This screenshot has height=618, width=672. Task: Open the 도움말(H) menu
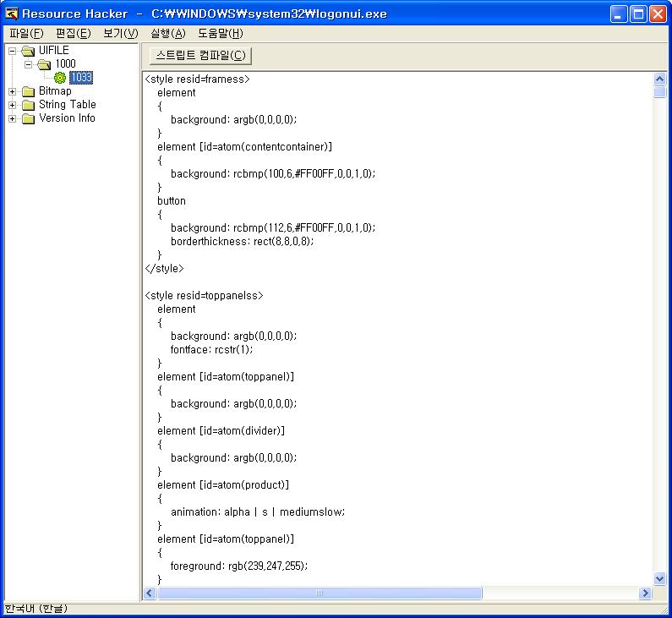click(220, 34)
